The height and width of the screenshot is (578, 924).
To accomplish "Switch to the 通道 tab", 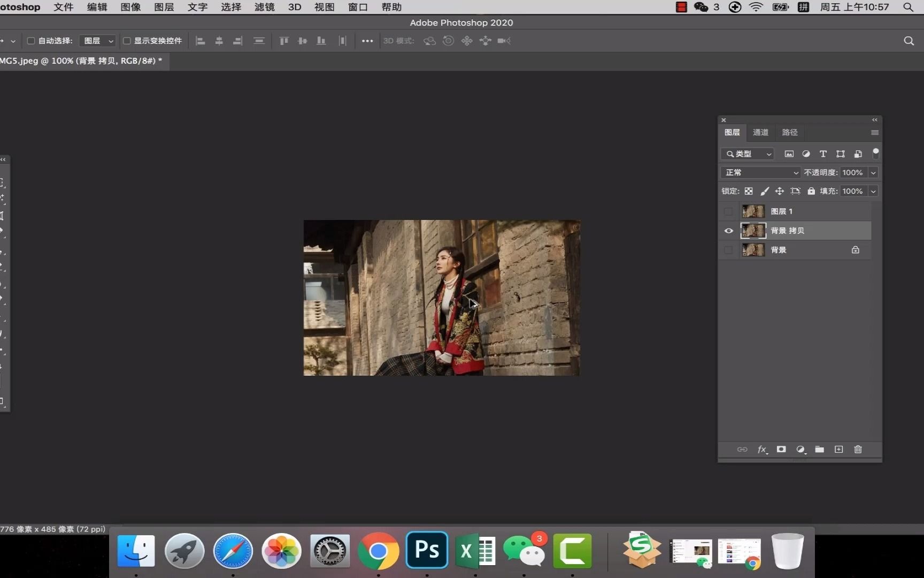I will [760, 132].
